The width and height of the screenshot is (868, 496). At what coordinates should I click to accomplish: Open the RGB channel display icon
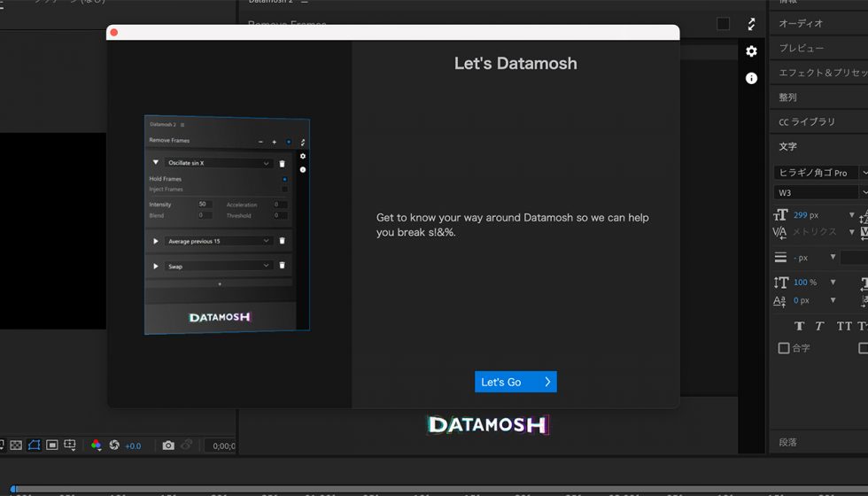97,445
